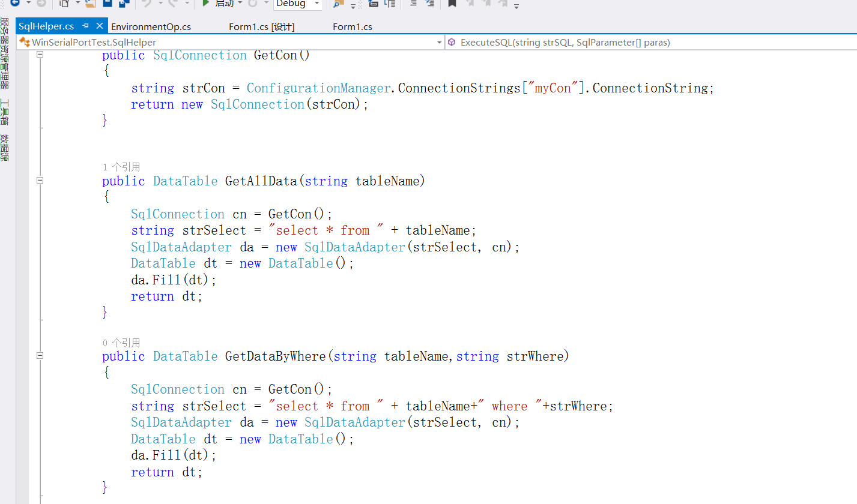Click the save all files icon
This screenshot has height=504, width=857.
pyautogui.click(x=124, y=3)
